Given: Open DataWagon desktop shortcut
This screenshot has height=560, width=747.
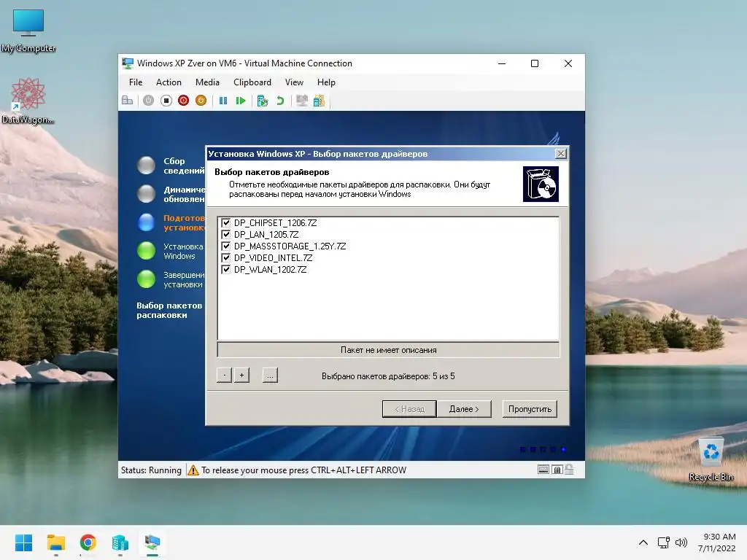Looking at the screenshot, I should 28,101.
